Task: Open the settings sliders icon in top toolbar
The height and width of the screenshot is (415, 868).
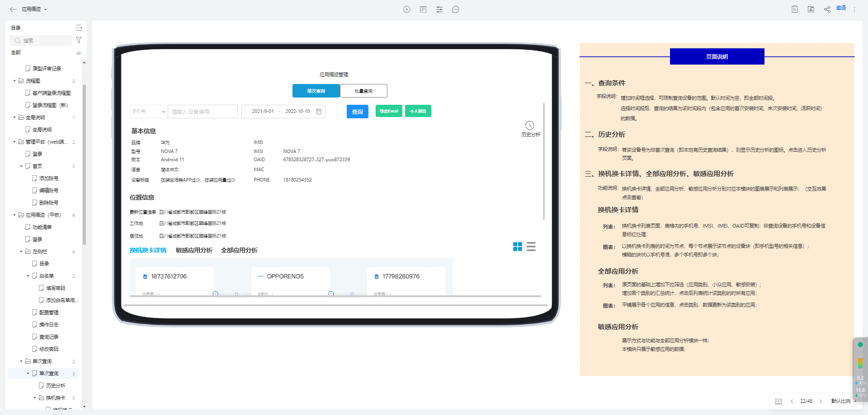Action: tap(439, 9)
